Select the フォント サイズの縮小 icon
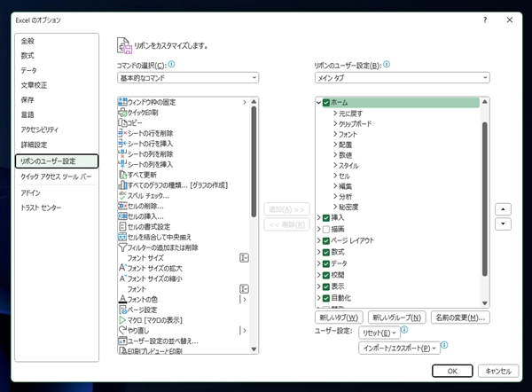 [122, 278]
